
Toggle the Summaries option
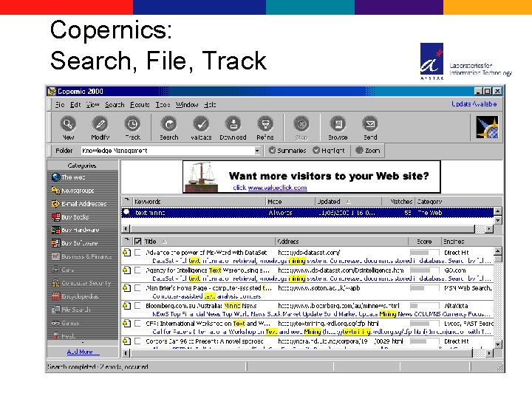pos(287,150)
